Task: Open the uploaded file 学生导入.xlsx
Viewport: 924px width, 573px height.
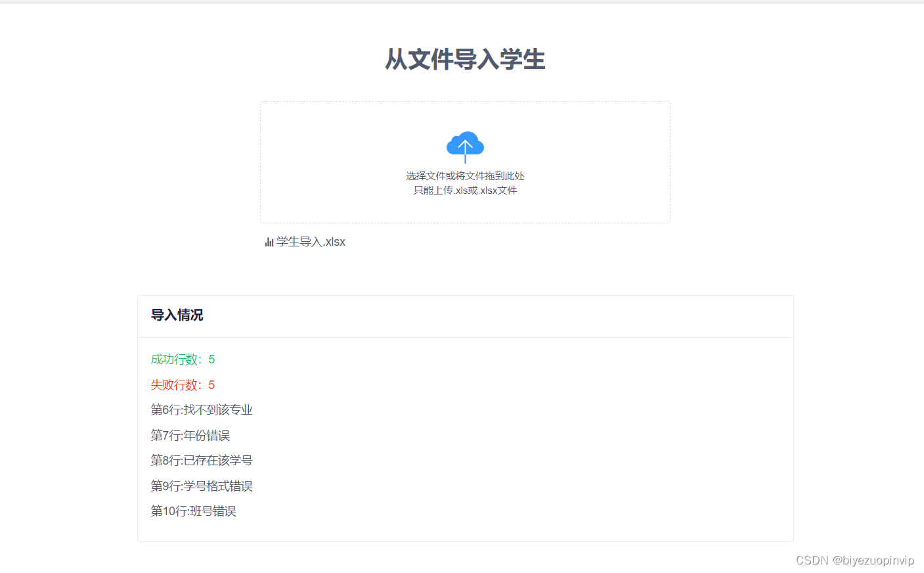Action: 311,242
